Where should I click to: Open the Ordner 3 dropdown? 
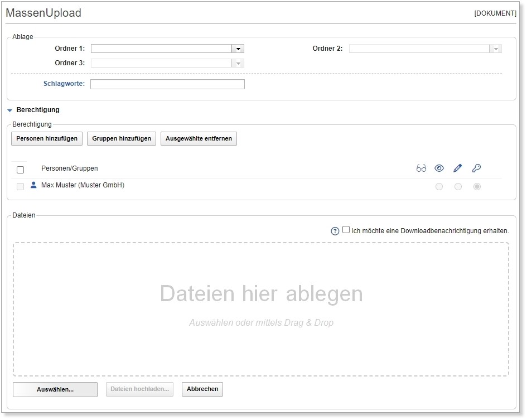click(x=238, y=63)
